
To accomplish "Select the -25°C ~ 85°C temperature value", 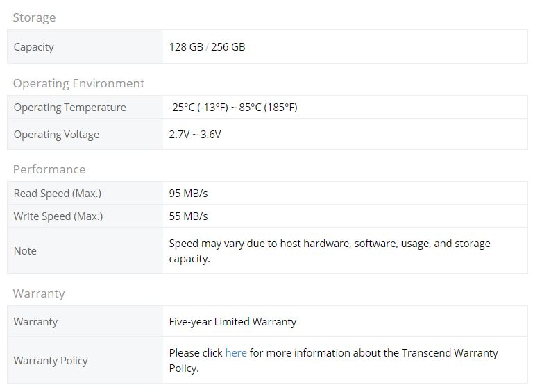I will pyautogui.click(x=233, y=108).
